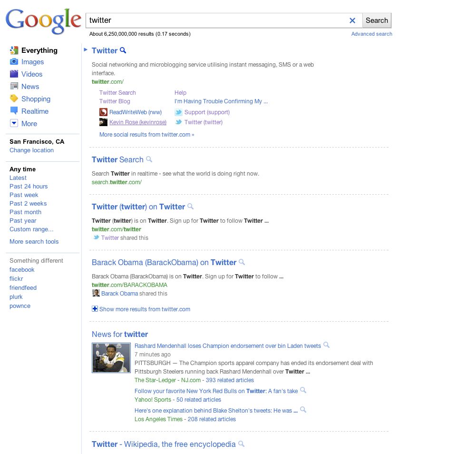Select the Images search category

(32, 62)
